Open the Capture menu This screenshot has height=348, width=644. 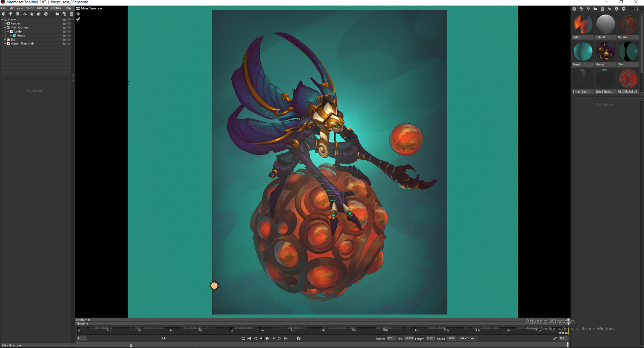coord(56,8)
